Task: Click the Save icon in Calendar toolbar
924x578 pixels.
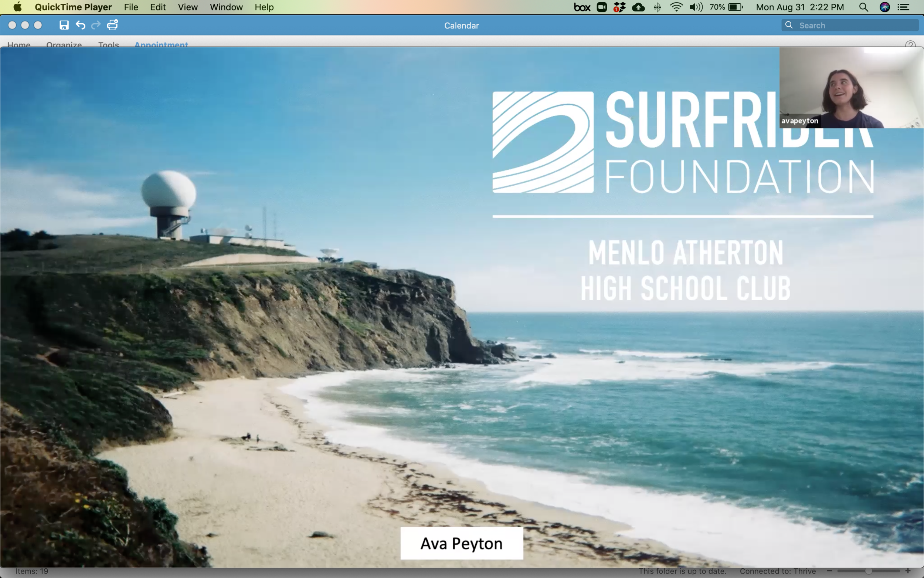Action: point(64,25)
